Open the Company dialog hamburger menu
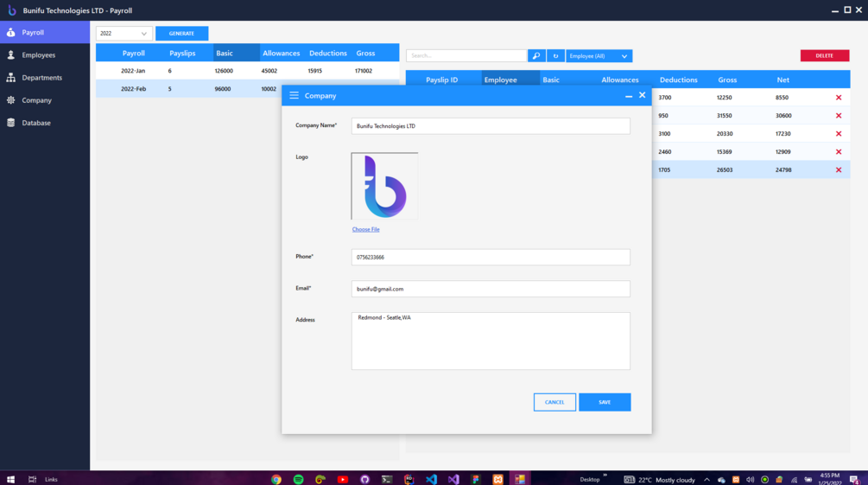Viewport: 868px width, 485px height. (x=294, y=95)
